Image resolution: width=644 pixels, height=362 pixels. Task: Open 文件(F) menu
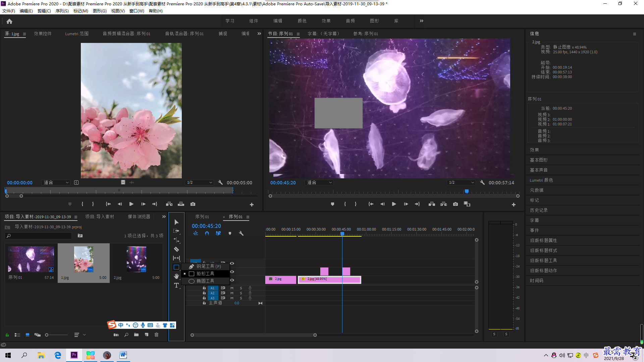[x=9, y=11]
